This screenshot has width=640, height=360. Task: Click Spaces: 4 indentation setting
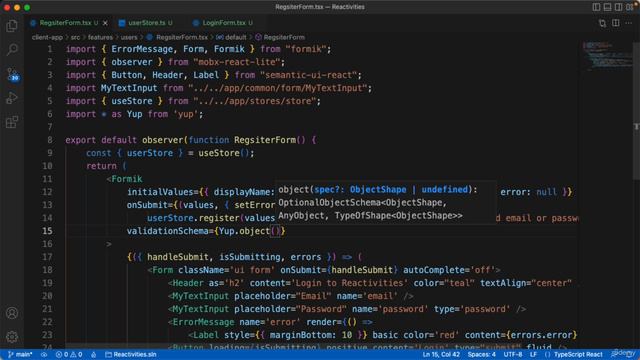point(482,354)
